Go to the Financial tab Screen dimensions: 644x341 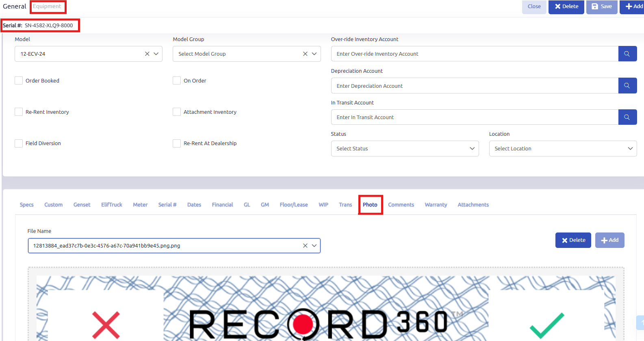click(222, 205)
